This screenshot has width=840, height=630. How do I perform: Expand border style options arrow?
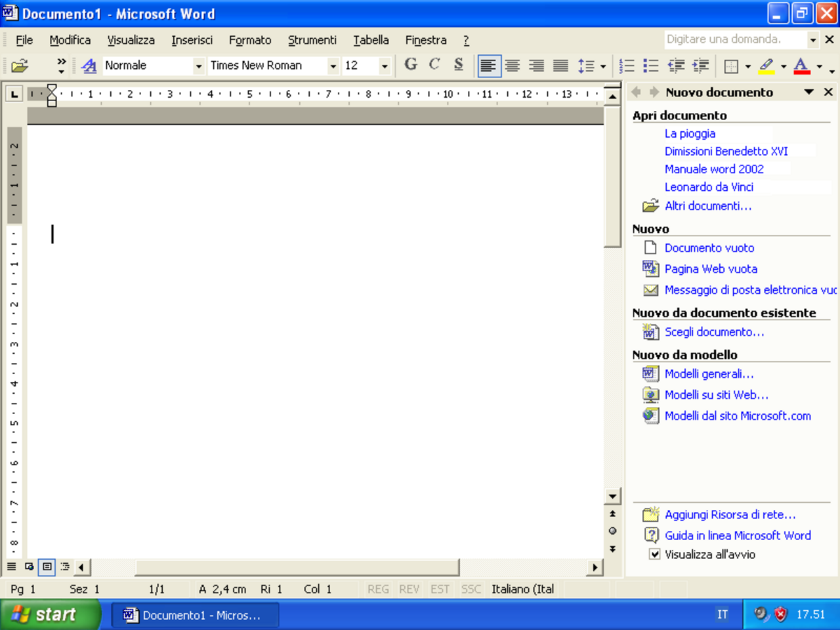click(x=747, y=66)
